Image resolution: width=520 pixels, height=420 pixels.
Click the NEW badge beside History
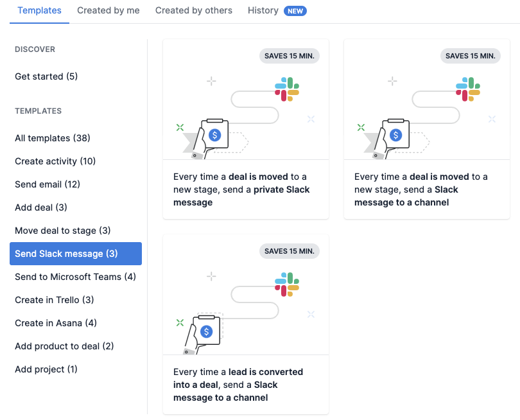[295, 10]
